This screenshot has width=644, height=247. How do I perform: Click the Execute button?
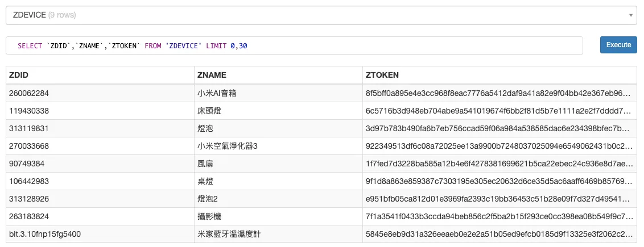pos(618,45)
